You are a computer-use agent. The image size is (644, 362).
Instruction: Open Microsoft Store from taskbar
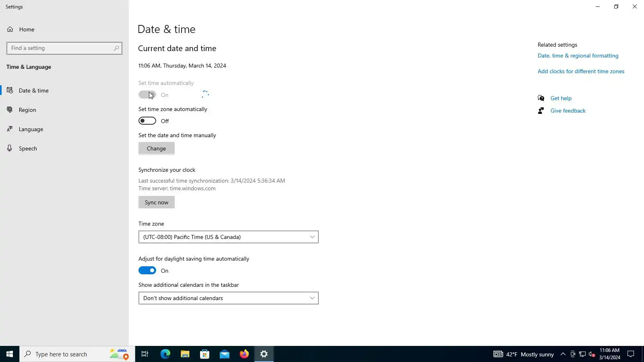pos(205,354)
